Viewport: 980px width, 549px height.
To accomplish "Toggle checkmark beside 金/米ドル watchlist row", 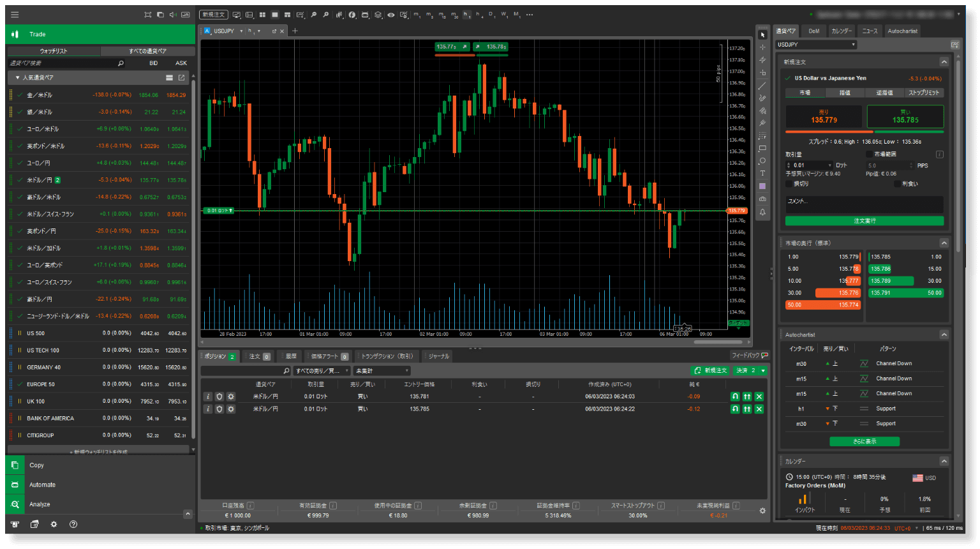I will (20, 95).
